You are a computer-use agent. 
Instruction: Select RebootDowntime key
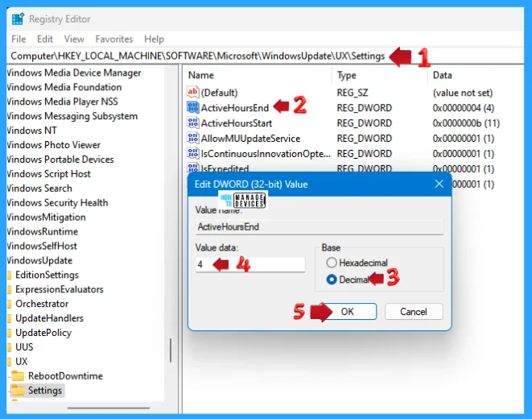(x=65, y=375)
